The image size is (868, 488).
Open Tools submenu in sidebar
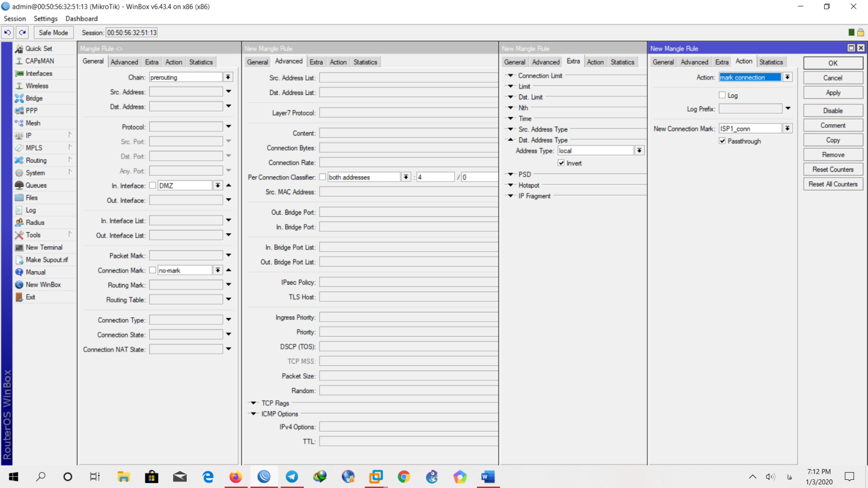point(33,235)
